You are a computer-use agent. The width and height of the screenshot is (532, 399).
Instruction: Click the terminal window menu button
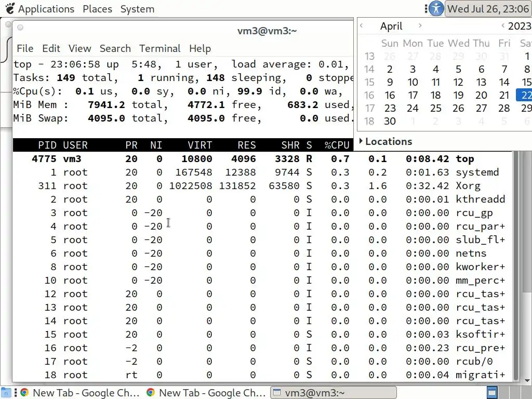point(20,28)
